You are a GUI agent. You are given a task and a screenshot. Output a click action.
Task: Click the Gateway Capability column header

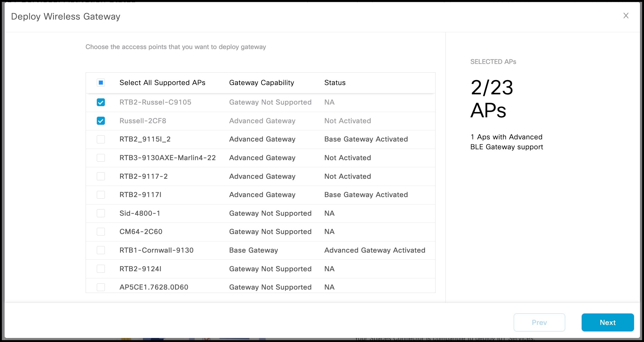262,83
